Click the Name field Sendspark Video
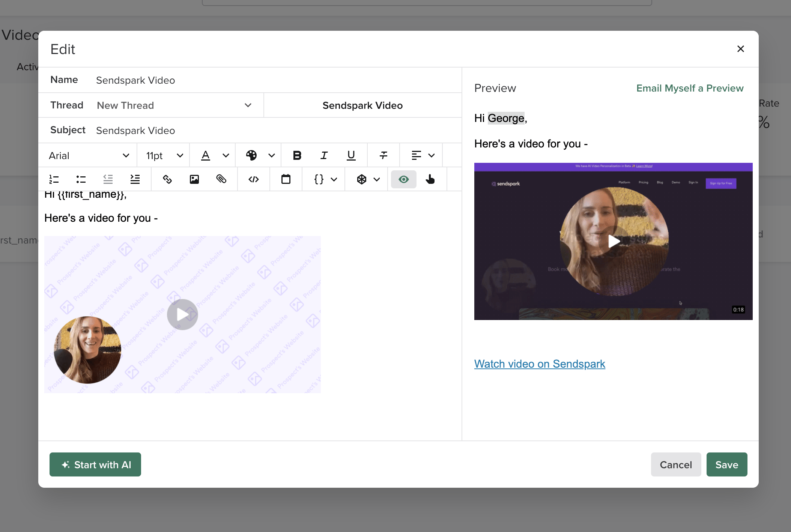Image resolution: width=791 pixels, height=532 pixels. (276, 80)
